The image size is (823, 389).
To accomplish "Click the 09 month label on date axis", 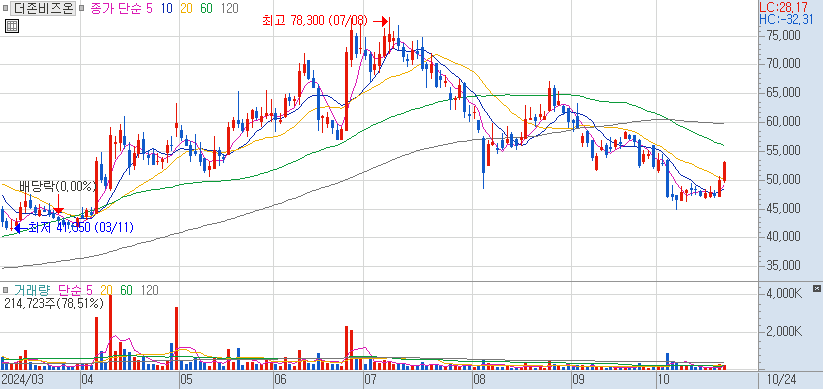I will (x=578, y=379).
